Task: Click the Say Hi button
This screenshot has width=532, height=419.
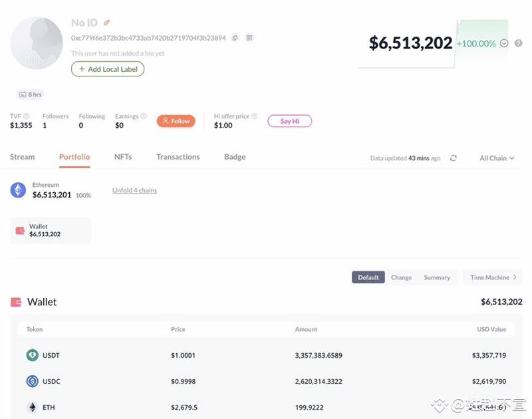Action: pyautogui.click(x=289, y=121)
